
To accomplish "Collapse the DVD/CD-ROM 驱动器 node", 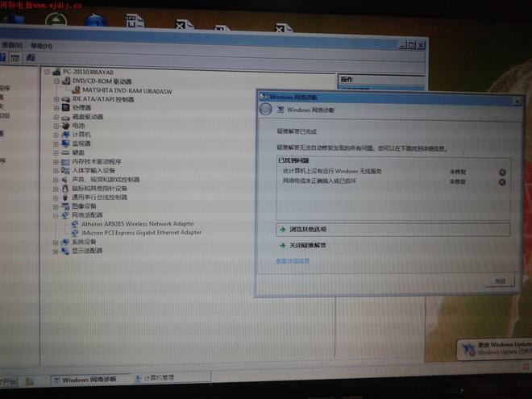I will (x=56, y=81).
